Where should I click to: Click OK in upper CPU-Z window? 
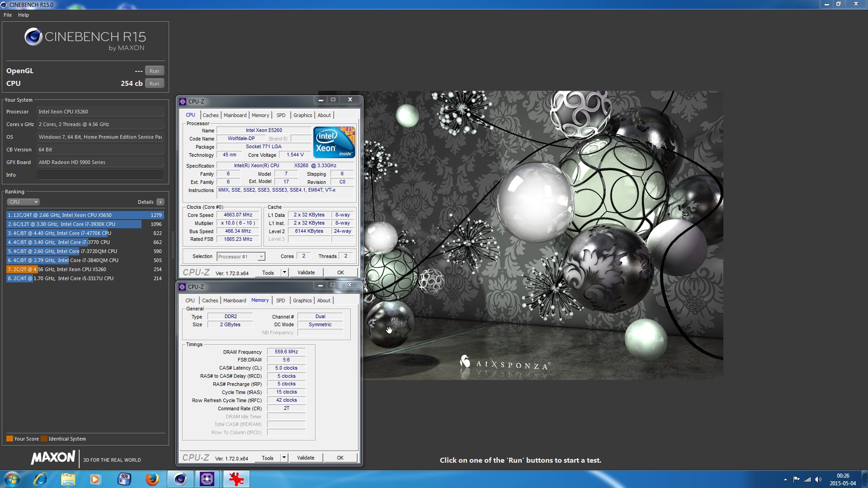(340, 272)
